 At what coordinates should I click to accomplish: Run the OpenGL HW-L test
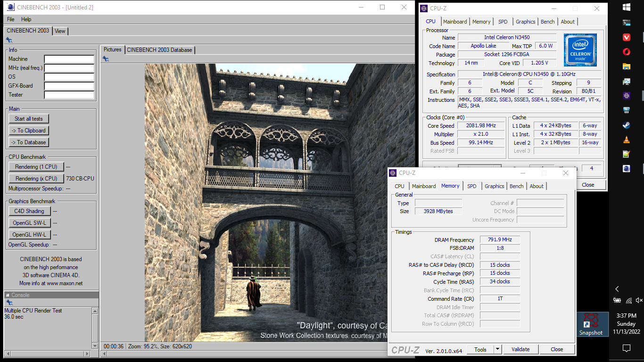(29, 235)
